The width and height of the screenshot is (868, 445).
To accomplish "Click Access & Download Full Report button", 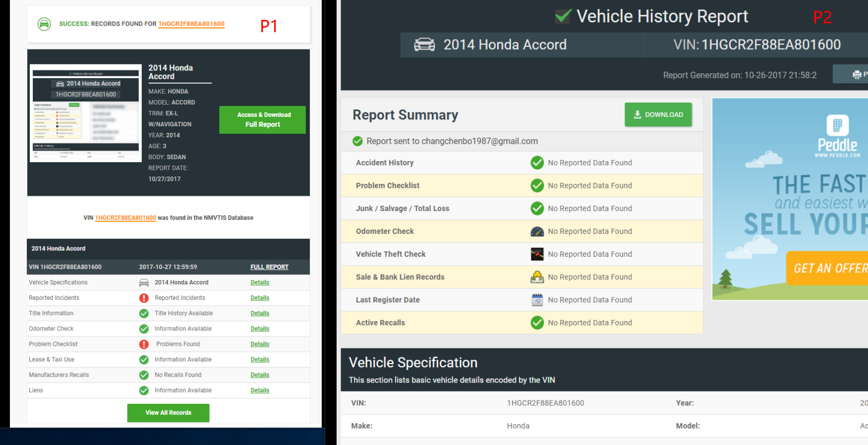I will 263,120.
